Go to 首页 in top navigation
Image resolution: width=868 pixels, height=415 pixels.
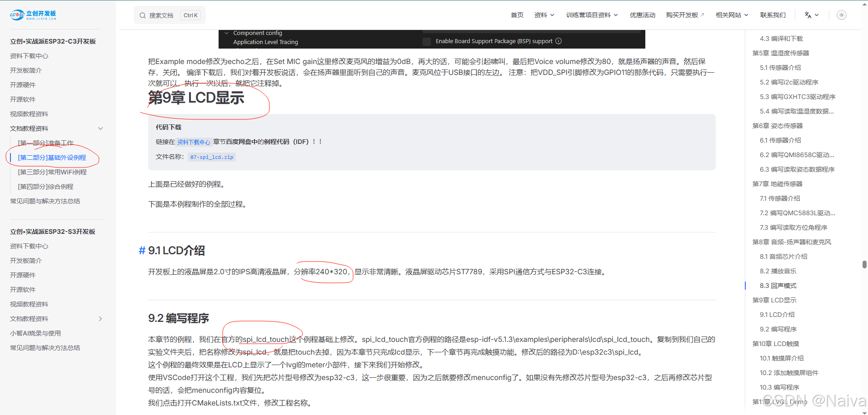(517, 15)
